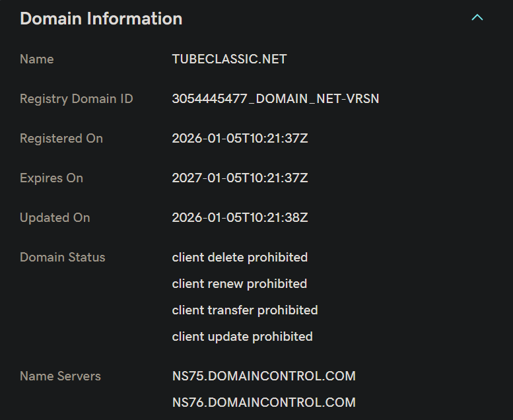Screen dimensions: 513x420
Task: Click the Registered On label
Action: [x=61, y=139]
